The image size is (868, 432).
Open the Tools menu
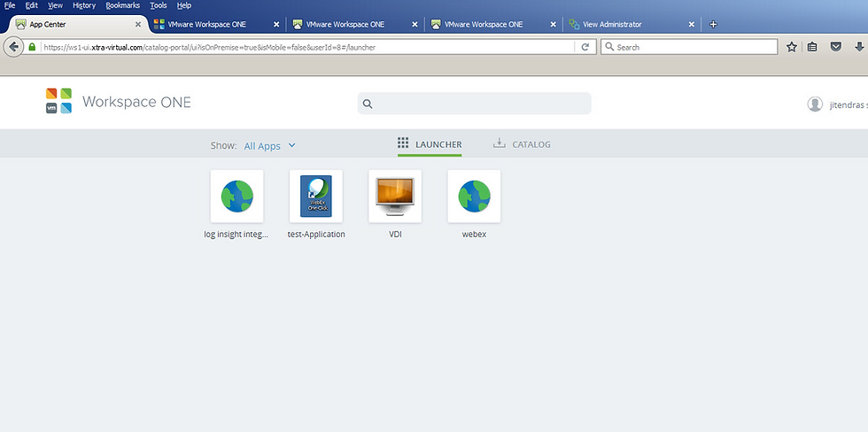pos(159,5)
